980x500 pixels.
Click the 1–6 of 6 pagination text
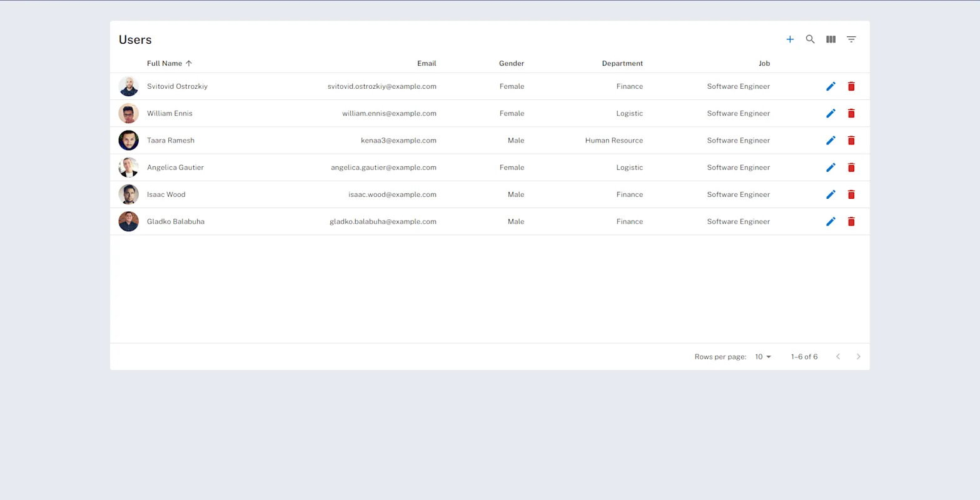804,357
